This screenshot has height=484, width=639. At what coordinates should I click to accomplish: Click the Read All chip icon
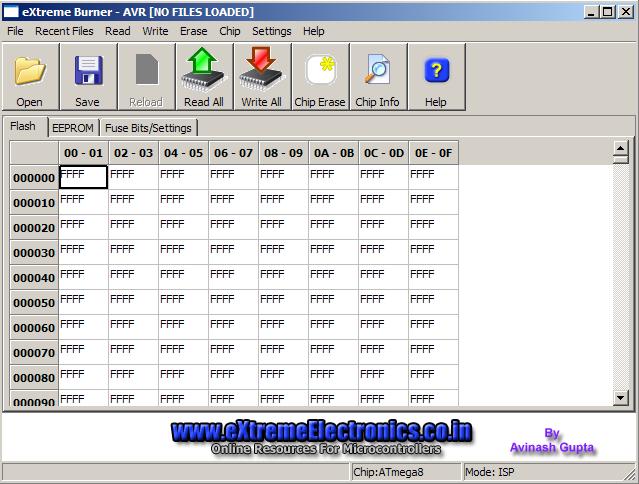203,70
